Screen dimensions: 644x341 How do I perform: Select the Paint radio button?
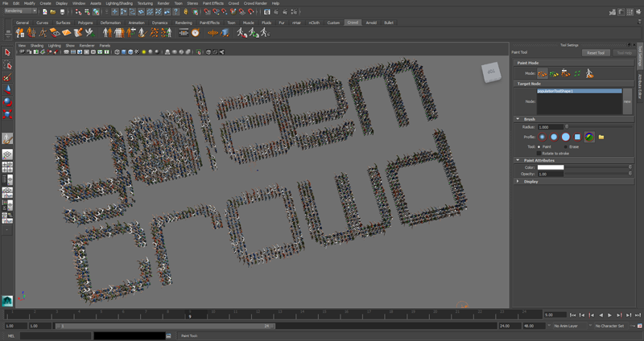tap(539, 147)
